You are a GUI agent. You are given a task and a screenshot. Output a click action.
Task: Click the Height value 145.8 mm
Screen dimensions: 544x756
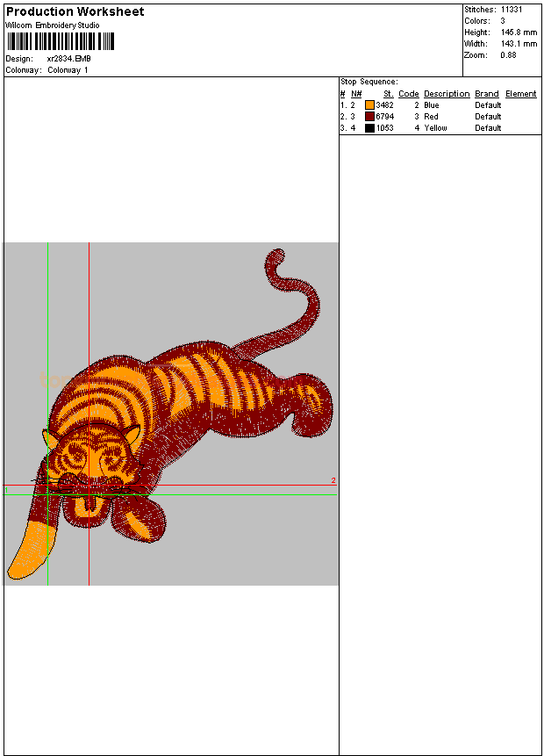pos(519,32)
